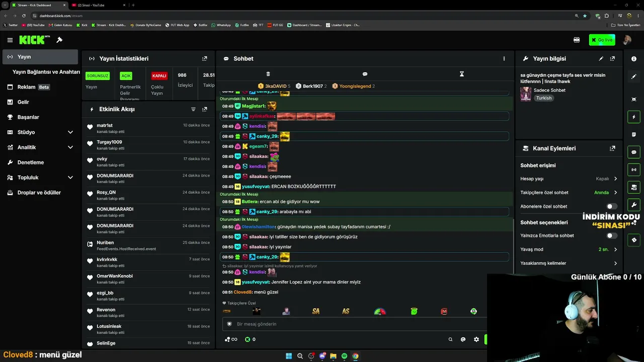Open the browser tab search dropdown
The image size is (644, 362).
coord(5,5)
